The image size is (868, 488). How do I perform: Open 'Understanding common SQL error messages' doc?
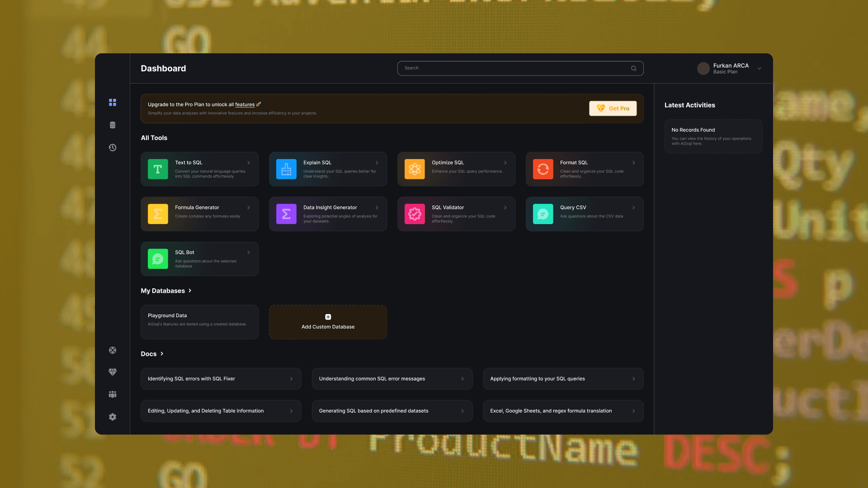[x=392, y=379]
